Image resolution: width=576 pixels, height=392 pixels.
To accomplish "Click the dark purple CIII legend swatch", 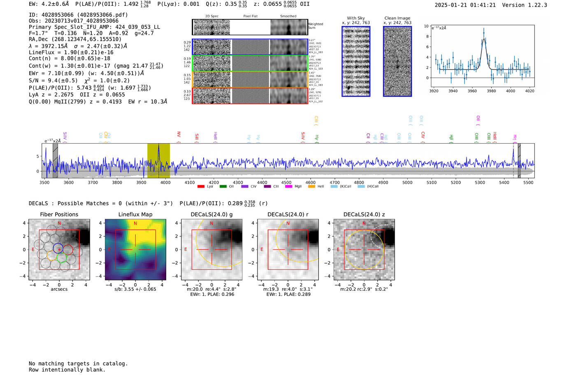I will click(267, 186).
